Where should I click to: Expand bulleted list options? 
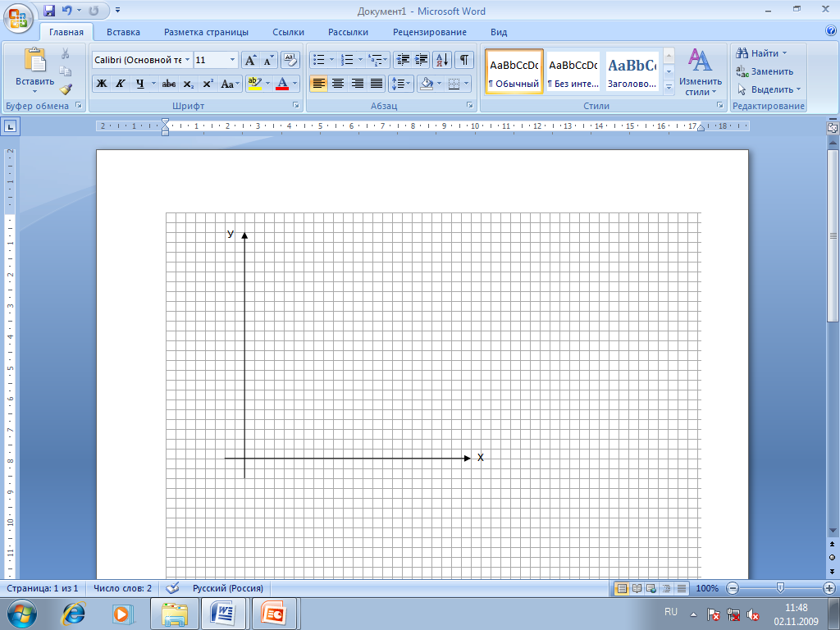tap(331, 60)
